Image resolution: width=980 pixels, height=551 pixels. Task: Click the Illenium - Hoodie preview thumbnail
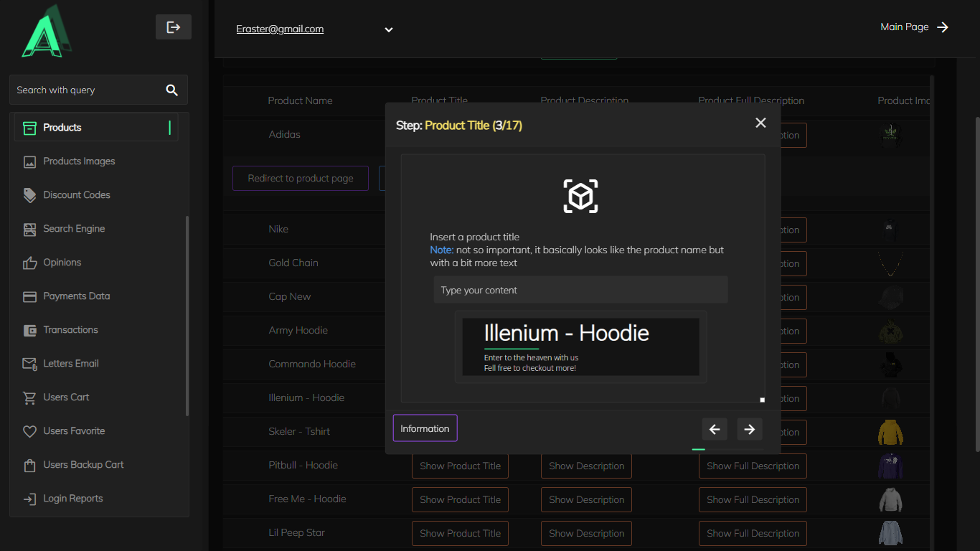580,347
